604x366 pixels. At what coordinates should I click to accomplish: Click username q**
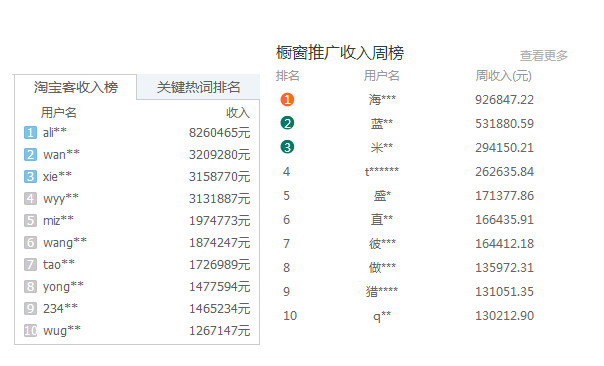coord(382,316)
